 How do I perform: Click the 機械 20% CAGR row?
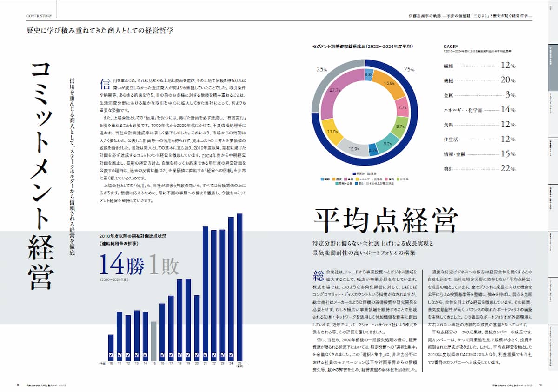coord(479,80)
